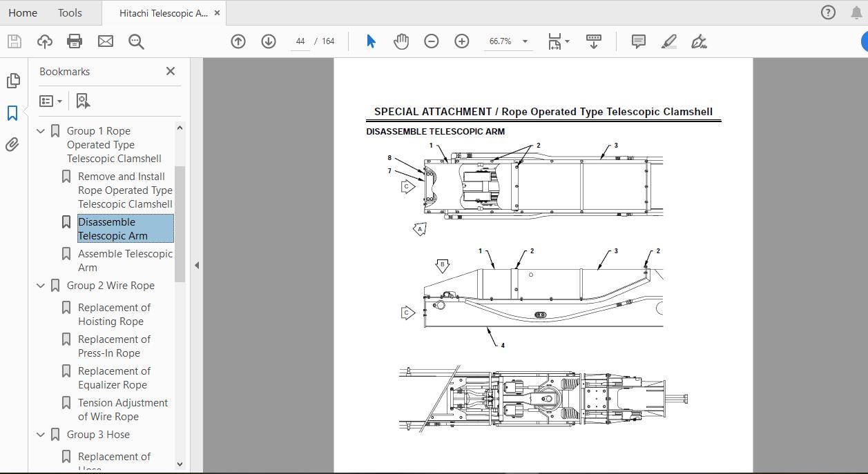Open Replacement of Press-In Rope bookmark
The height and width of the screenshot is (474, 868).
tap(114, 346)
